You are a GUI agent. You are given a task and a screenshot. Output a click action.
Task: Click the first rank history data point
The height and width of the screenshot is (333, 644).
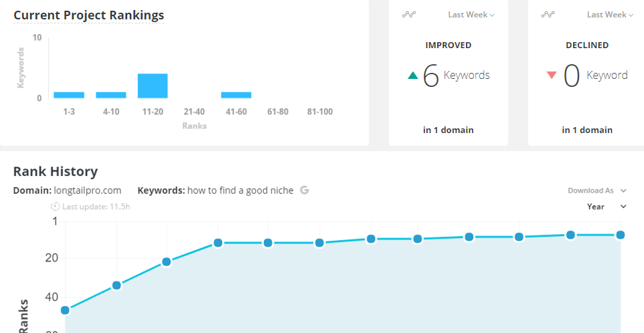pos(65,310)
